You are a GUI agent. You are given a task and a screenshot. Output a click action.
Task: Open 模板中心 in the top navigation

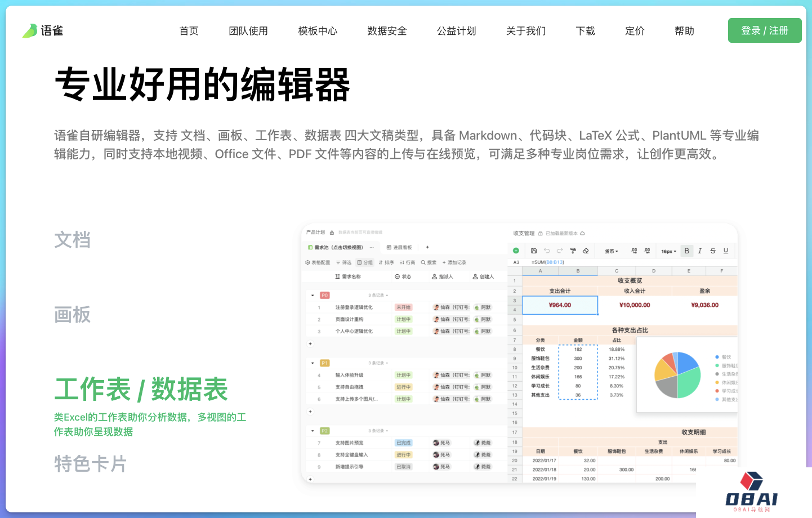click(x=318, y=31)
